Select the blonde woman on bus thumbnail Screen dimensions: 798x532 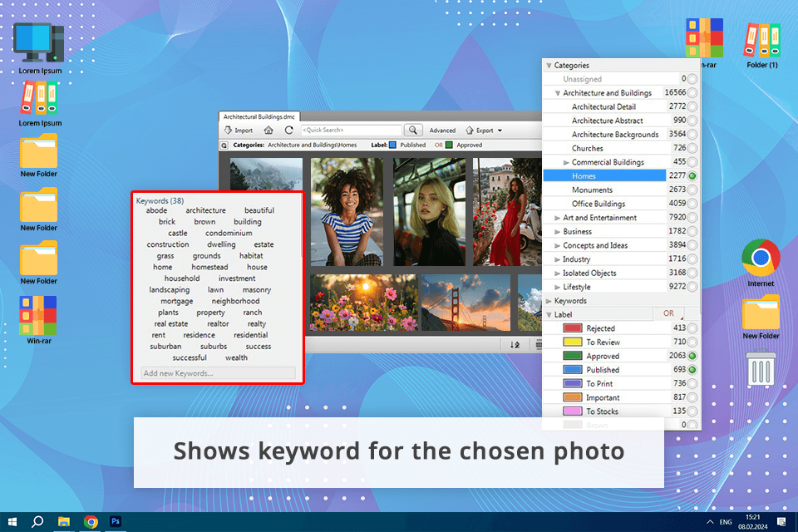click(429, 212)
